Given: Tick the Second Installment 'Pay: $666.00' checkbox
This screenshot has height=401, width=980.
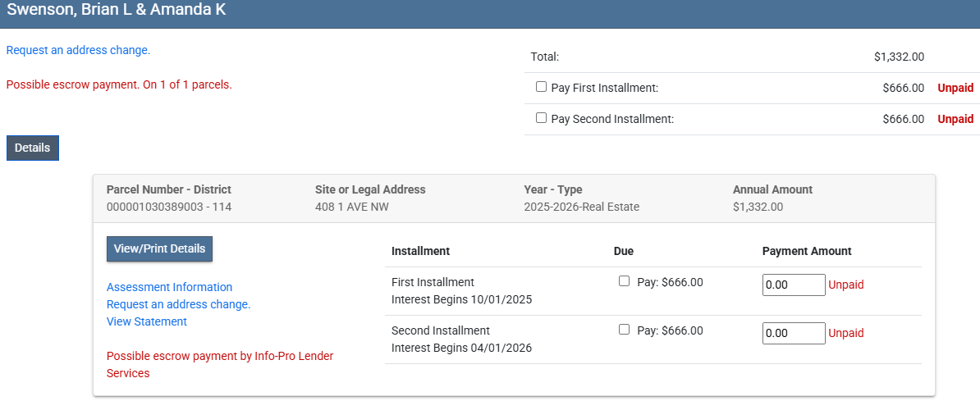Looking at the screenshot, I should point(624,330).
